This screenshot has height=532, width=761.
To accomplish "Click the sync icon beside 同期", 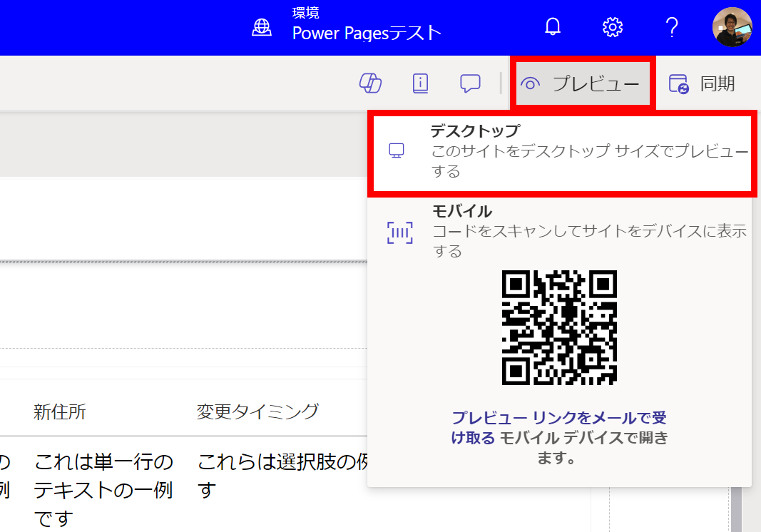I will click(x=678, y=83).
